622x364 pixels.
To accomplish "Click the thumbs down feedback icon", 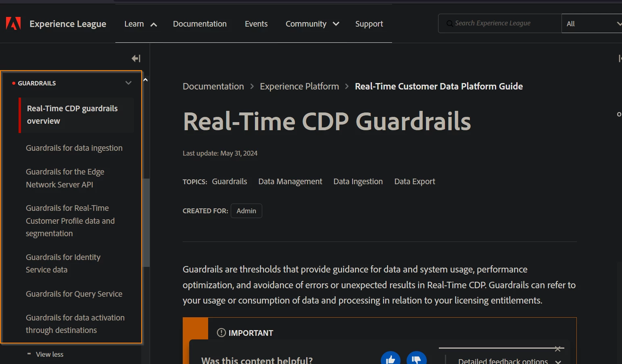I will [x=417, y=359].
